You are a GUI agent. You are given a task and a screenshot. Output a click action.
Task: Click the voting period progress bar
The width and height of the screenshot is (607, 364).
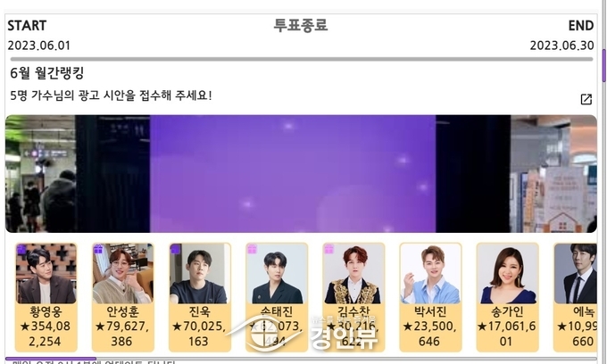point(301,59)
